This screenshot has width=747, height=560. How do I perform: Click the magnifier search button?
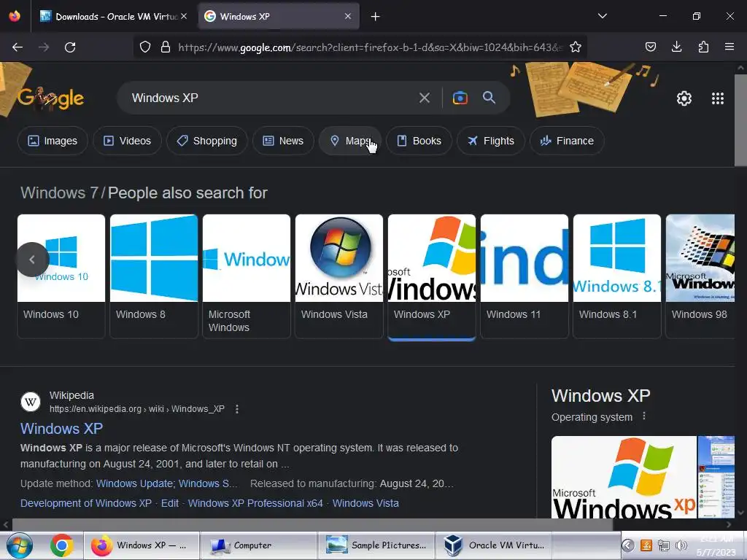click(489, 98)
